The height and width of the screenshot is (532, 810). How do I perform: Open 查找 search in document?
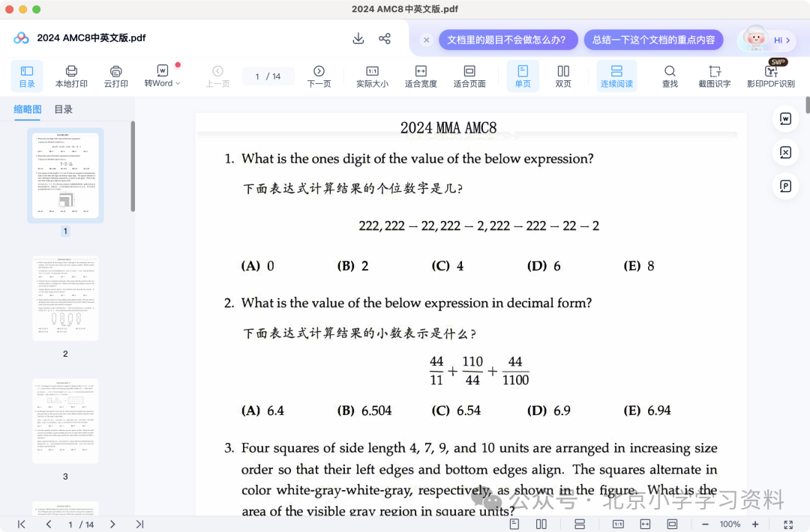pyautogui.click(x=670, y=76)
